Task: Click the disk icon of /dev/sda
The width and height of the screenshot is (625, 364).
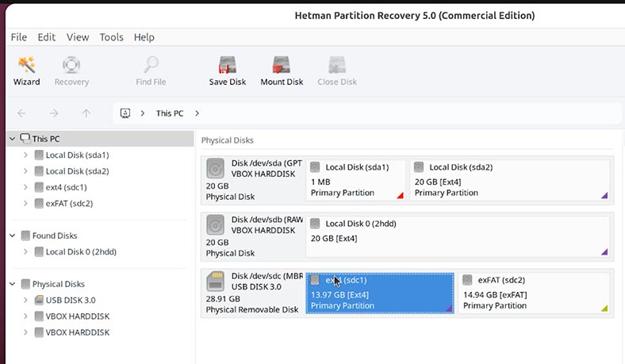Action: point(215,169)
